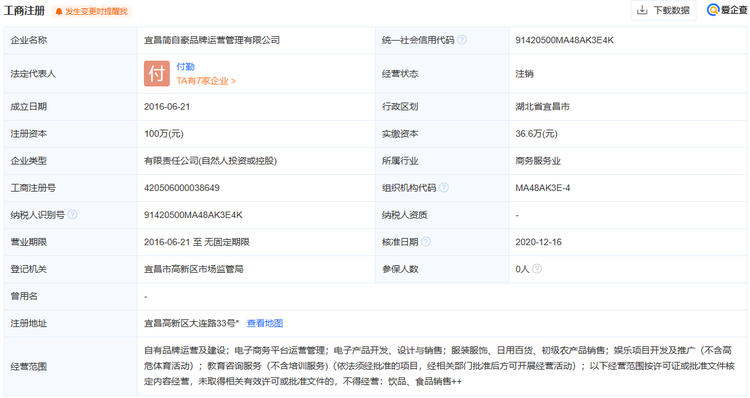Click the 经营范围 row label
This screenshot has width=750, height=398.
tap(29, 366)
